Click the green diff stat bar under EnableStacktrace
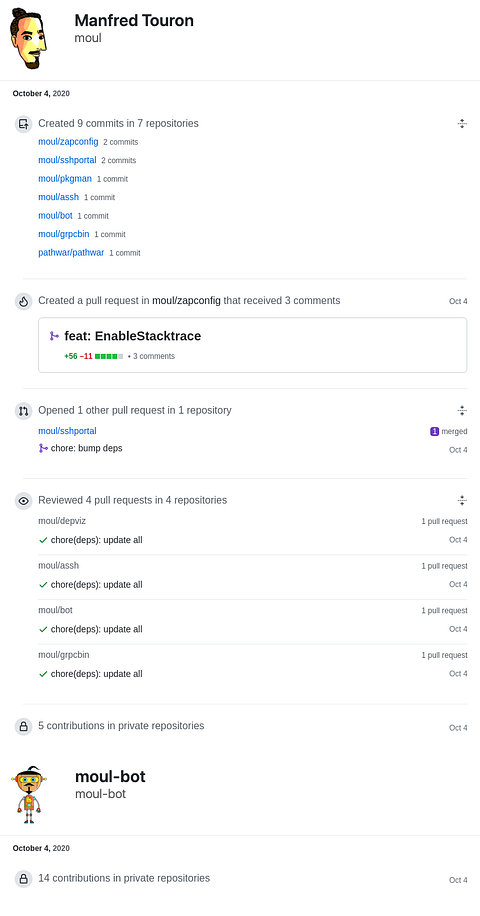Viewport: 480px width, 916px height. point(109,356)
